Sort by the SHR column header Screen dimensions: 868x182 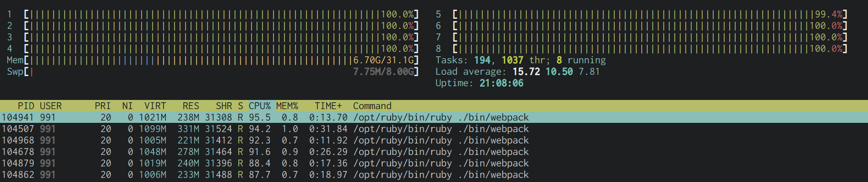pos(224,106)
